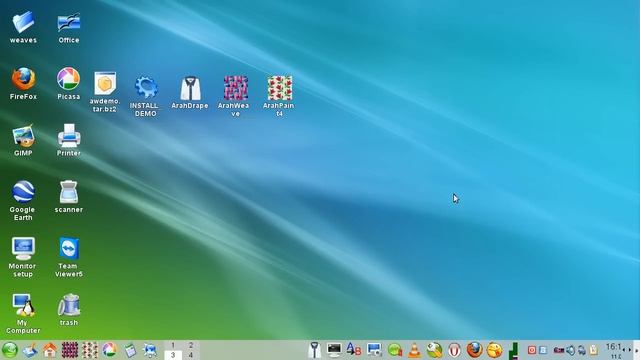The height and width of the screenshot is (360, 640).
Task: Click the AB font tool icon in taskbar
Action: click(x=353, y=350)
